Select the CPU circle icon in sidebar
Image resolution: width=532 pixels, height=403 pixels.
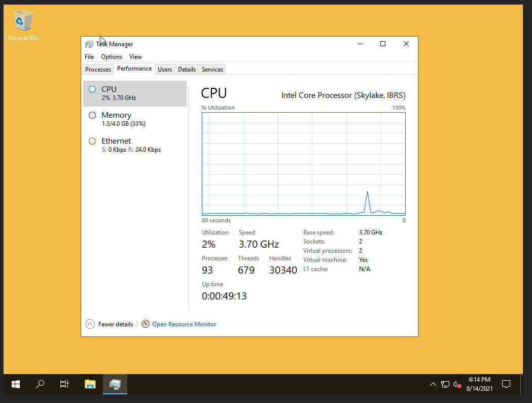(92, 89)
